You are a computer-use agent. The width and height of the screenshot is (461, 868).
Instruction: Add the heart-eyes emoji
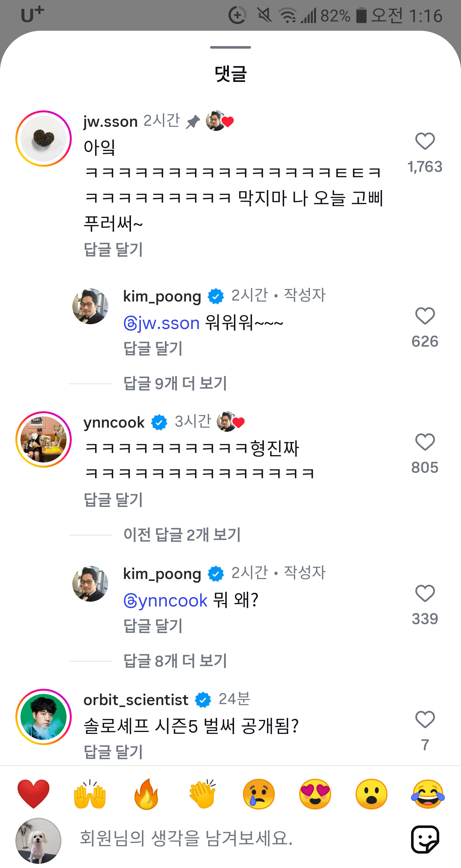pyautogui.click(x=315, y=793)
